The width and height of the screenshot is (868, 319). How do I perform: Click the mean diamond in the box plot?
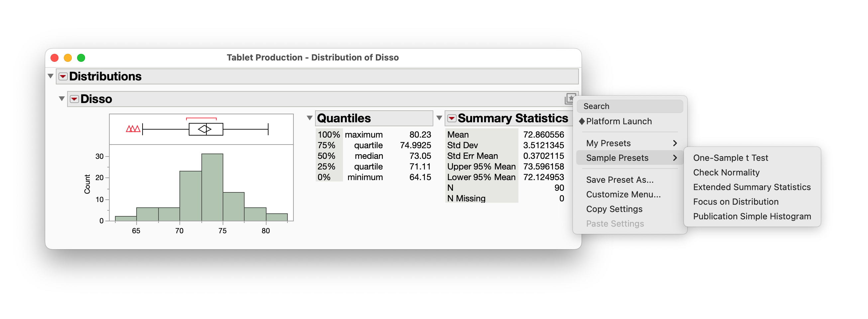click(x=204, y=129)
